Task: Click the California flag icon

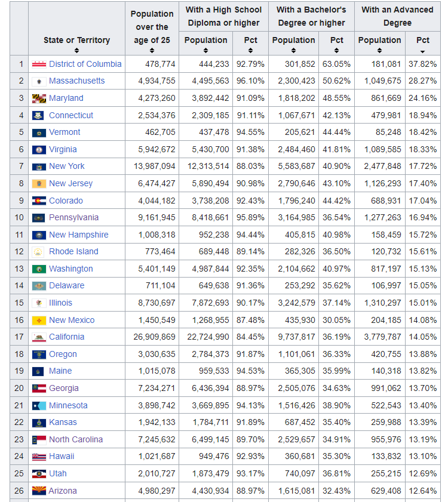Action: point(39,337)
